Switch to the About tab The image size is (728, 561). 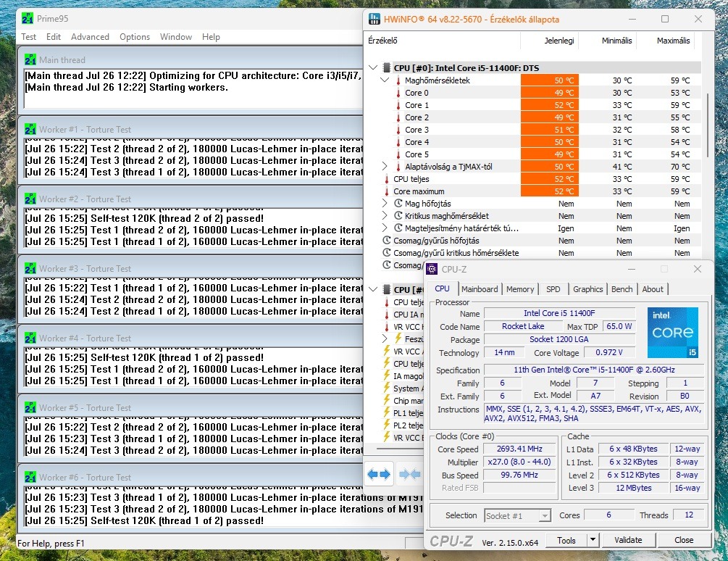(653, 289)
